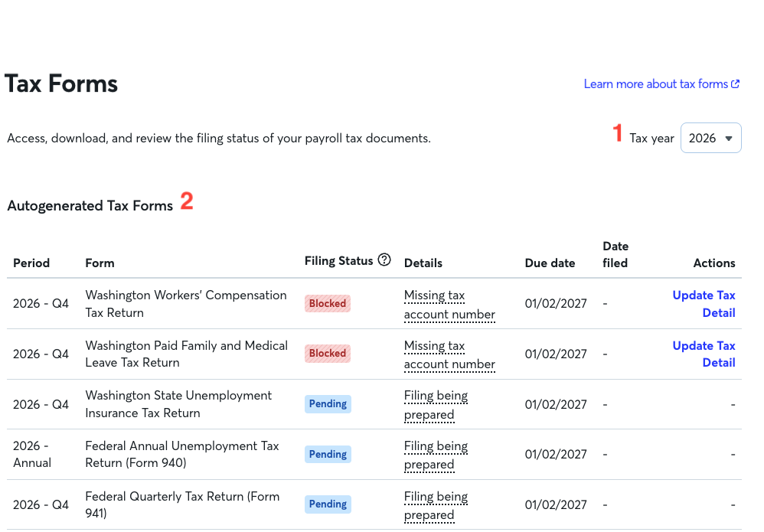Click the Due date column header

550,263
